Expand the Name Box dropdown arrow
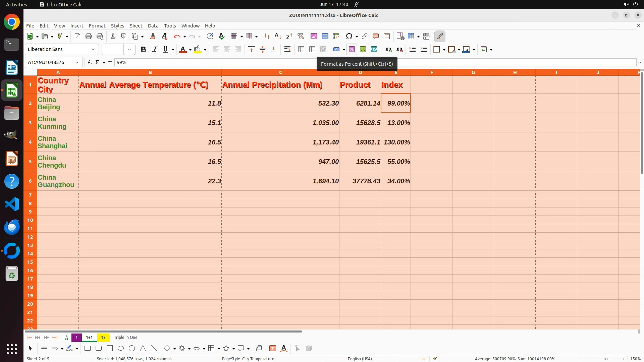The image size is (644, 362). 77,62
